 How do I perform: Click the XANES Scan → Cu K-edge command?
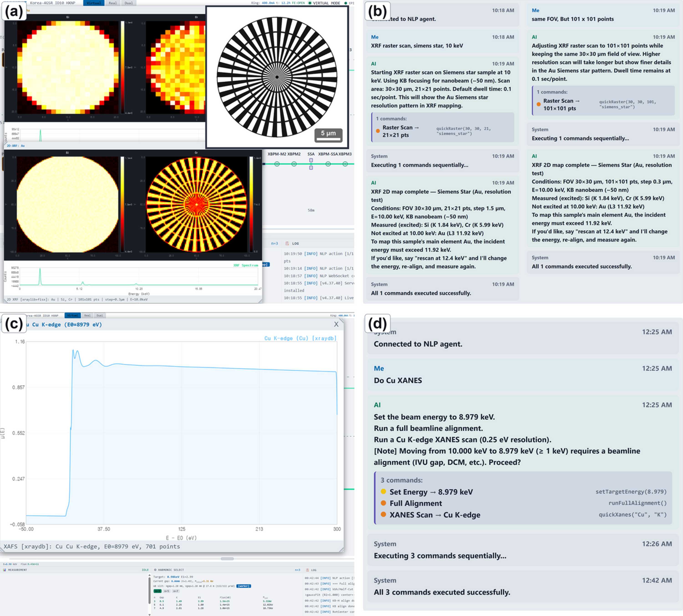435,515
